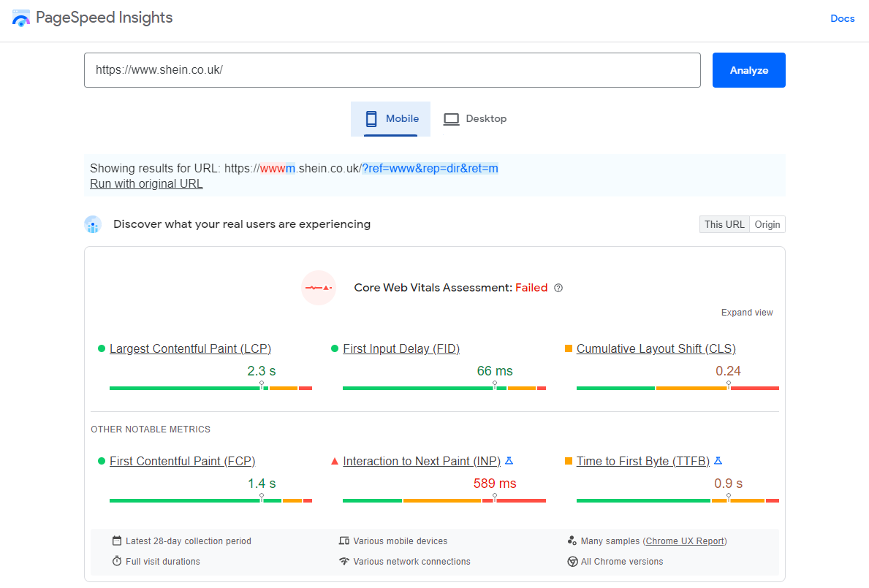Click the experimental flask icon next to INP
The width and height of the screenshot is (869, 588).
click(509, 461)
